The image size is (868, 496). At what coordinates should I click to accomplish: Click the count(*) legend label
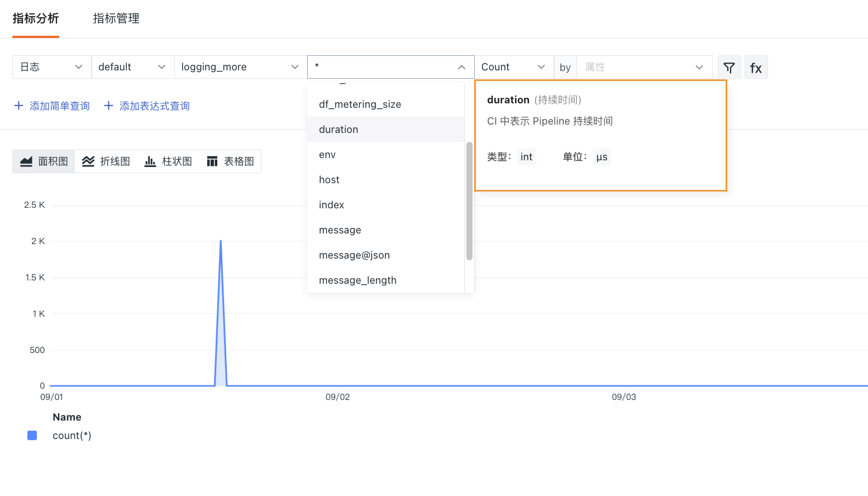point(72,436)
